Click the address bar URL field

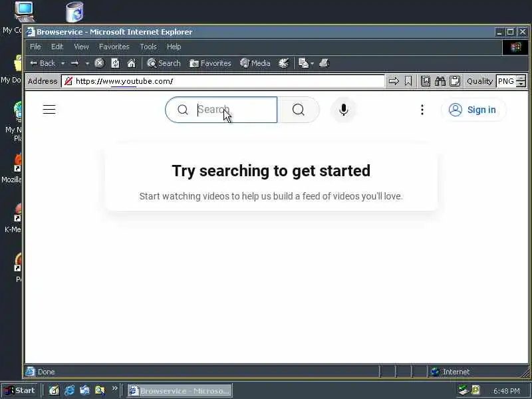coord(223,81)
